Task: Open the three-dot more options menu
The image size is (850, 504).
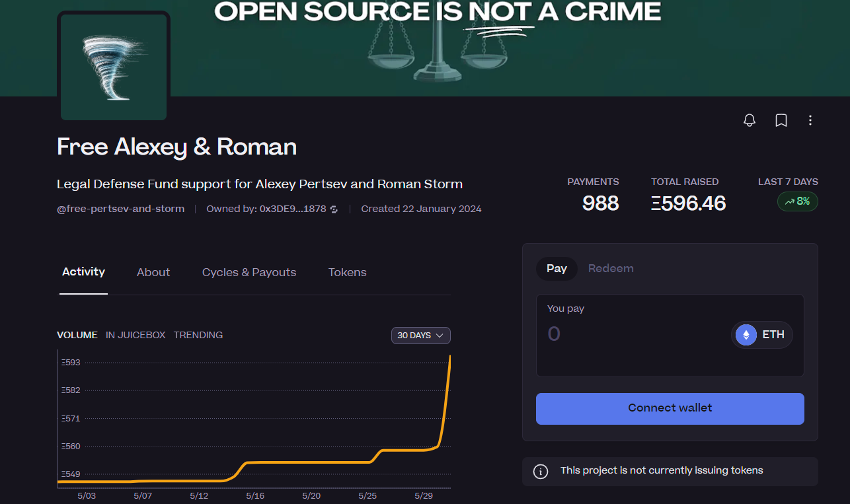Action: click(810, 120)
